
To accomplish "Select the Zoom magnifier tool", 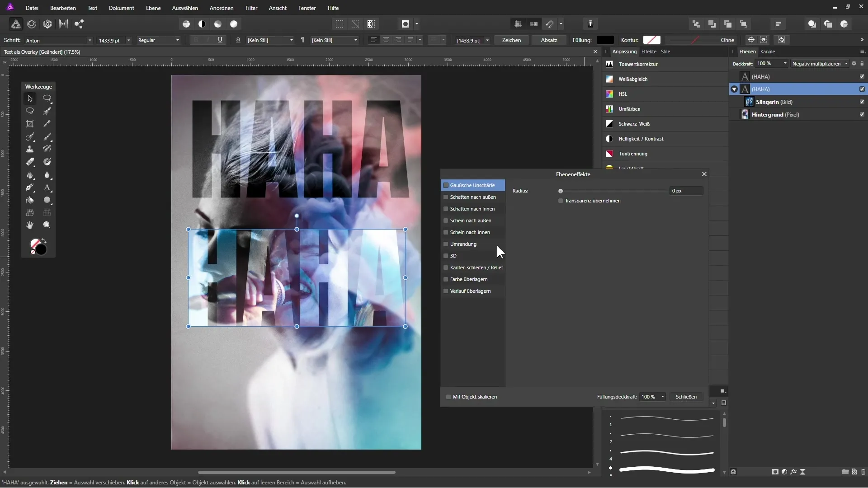I will tap(47, 225).
